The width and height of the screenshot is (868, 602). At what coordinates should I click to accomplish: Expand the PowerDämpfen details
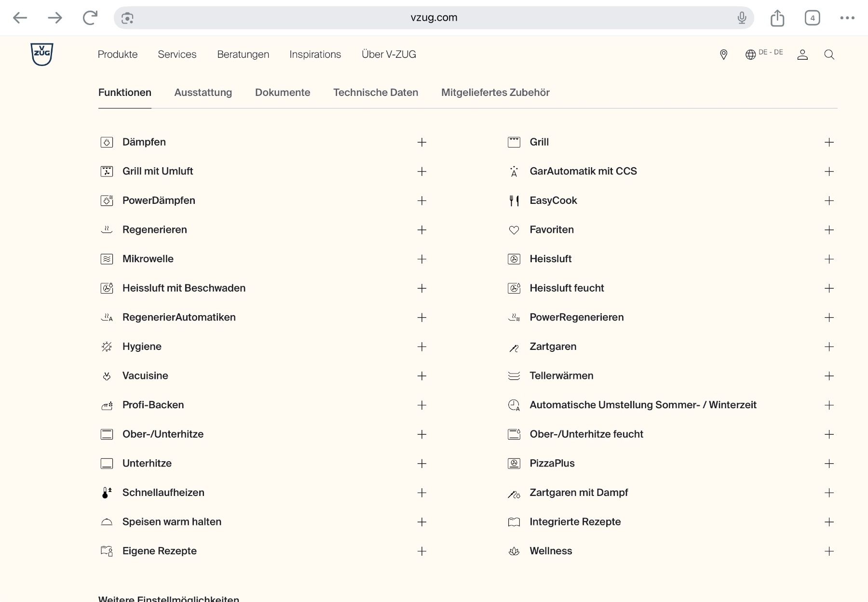point(422,201)
